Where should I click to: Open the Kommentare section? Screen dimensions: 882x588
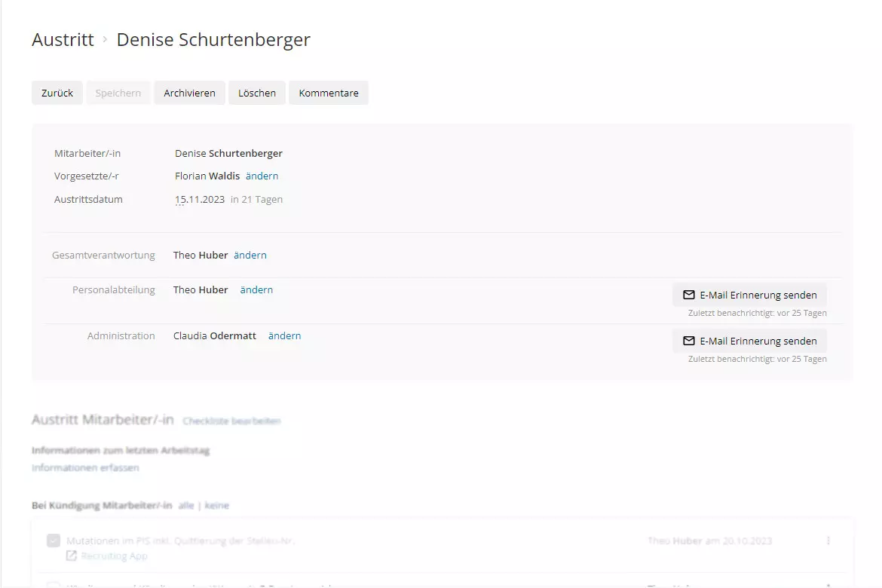click(328, 93)
